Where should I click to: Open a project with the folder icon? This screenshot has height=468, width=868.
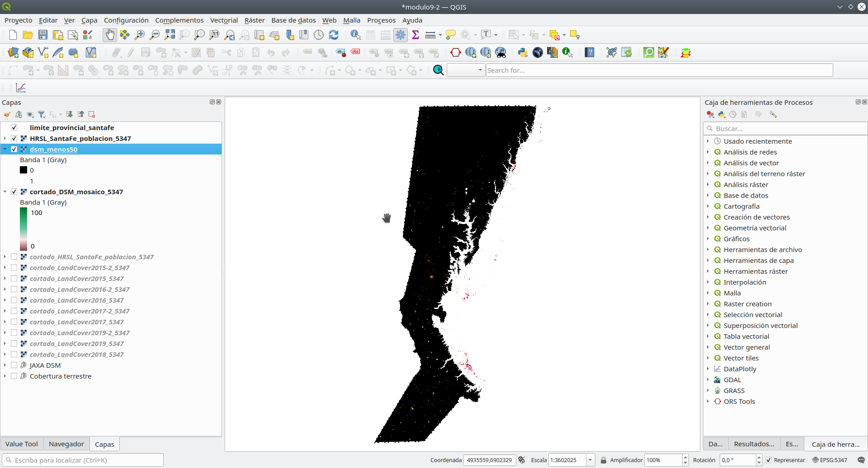[x=28, y=35]
